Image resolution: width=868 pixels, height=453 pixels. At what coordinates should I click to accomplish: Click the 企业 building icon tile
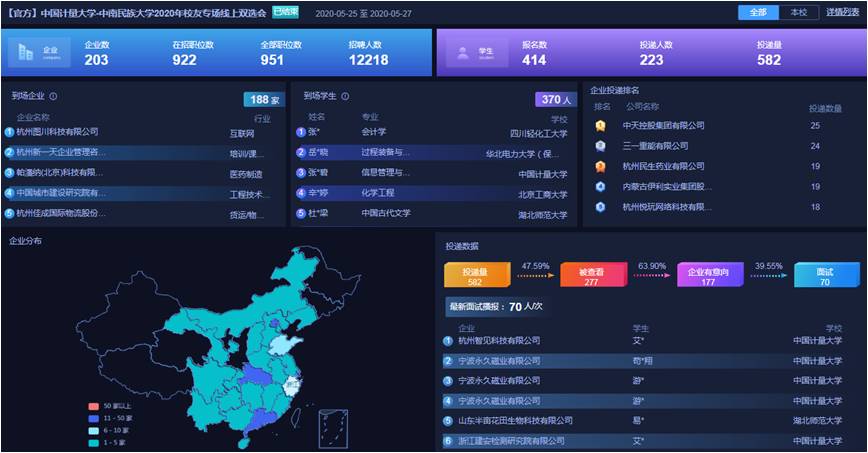(x=39, y=53)
